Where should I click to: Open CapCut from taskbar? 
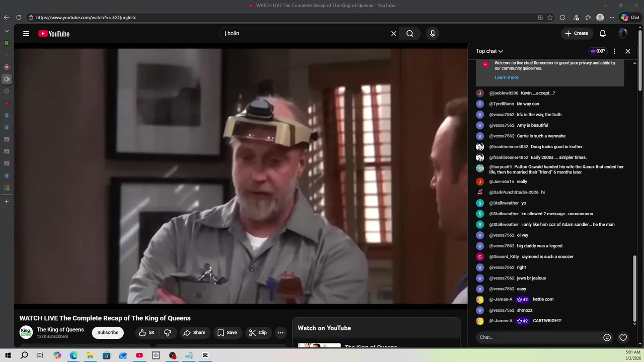(205, 355)
